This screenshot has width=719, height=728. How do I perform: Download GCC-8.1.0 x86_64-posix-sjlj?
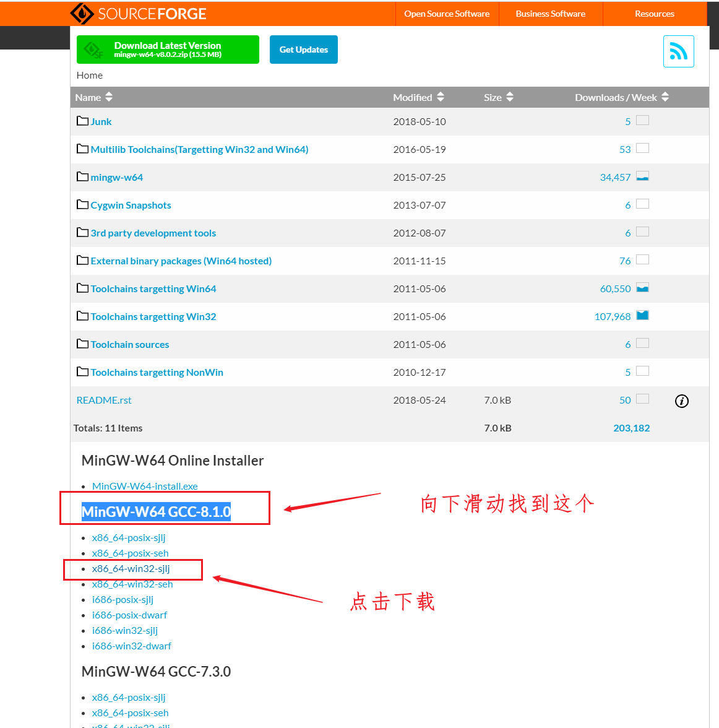[129, 537]
